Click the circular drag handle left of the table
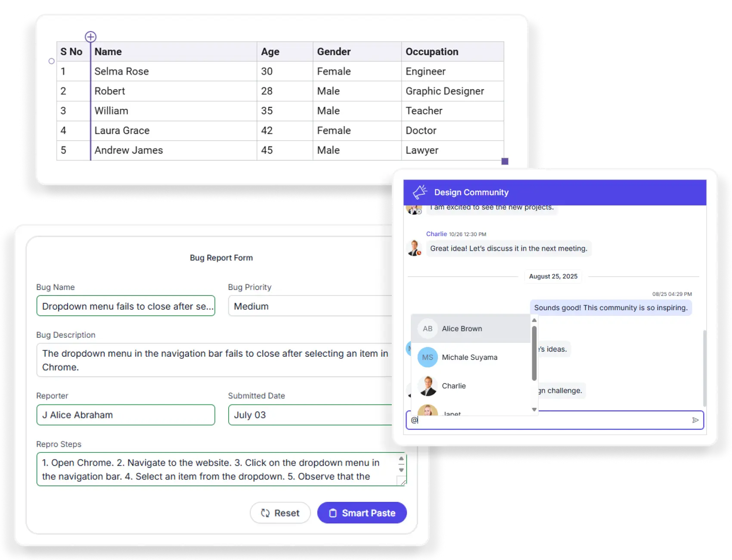Image resolution: width=732 pixels, height=560 pixels. coord(51,61)
